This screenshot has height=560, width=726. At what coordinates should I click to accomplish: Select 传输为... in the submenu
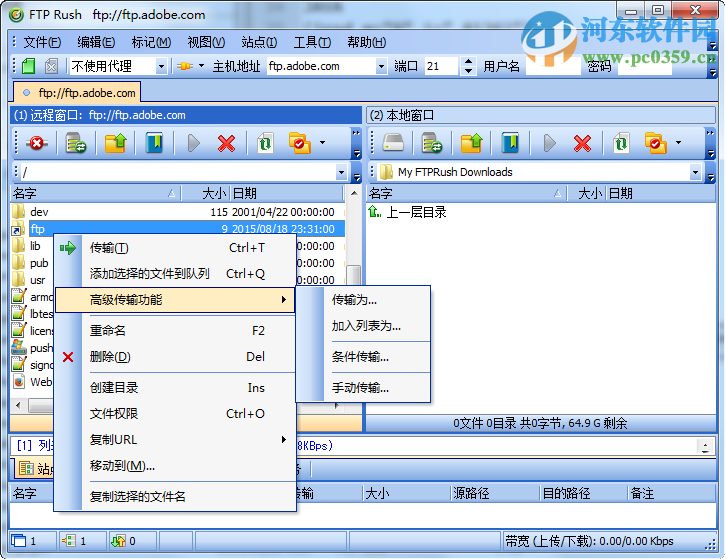(x=363, y=300)
